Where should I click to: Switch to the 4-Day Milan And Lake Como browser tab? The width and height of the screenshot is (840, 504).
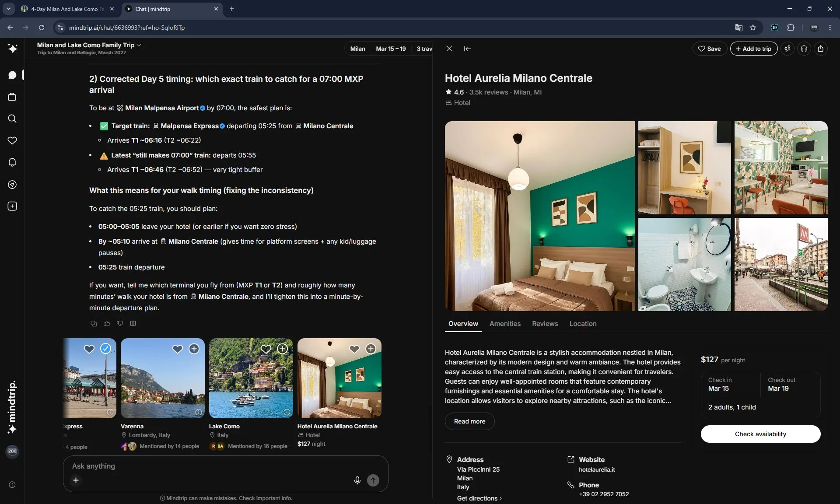[67, 9]
